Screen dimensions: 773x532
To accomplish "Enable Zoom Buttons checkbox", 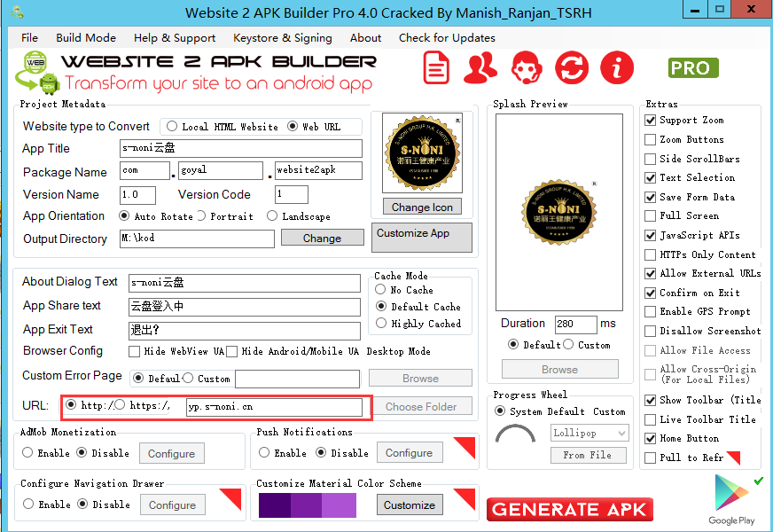I will click(x=651, y=139).
